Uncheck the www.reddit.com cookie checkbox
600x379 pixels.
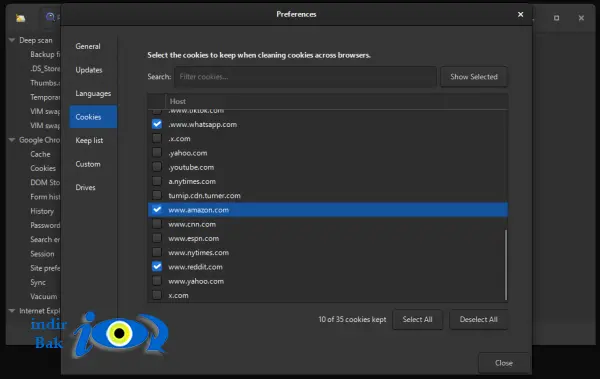tap(157, 267)
